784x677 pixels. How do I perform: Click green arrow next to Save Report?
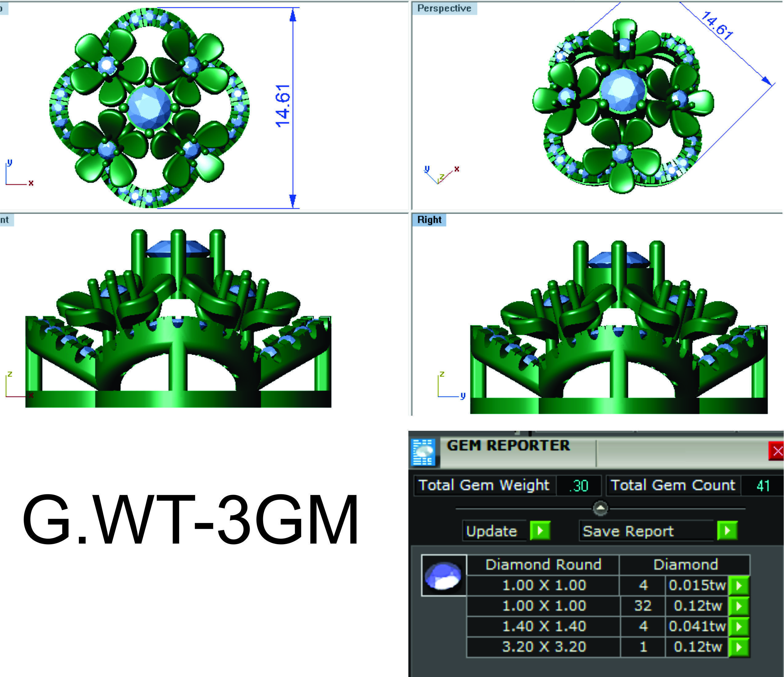click(727, 531)
